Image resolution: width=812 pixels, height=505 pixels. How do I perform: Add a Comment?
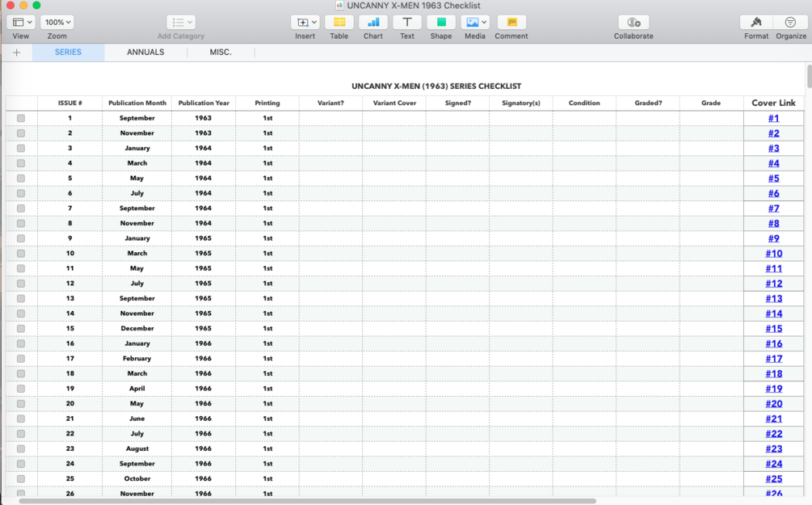511,23
